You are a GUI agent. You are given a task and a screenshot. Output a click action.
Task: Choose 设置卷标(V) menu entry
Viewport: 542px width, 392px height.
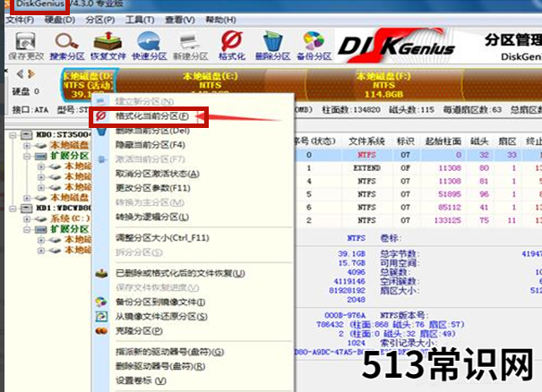(141, 381)
